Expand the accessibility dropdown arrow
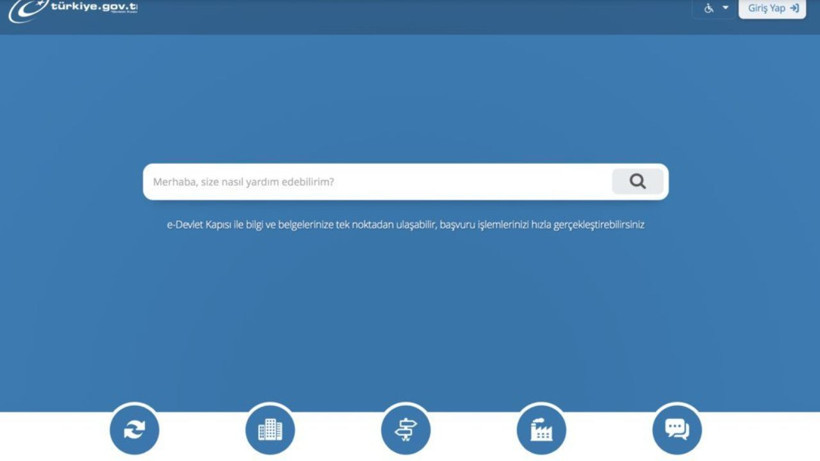This screenshot has width=820, height=461. coord(725,8)
